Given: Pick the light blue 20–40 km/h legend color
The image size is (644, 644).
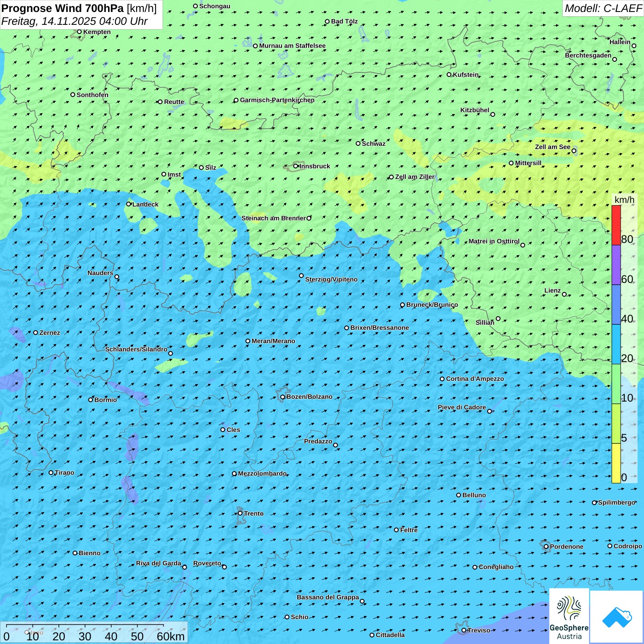Looking at the screenshot, I should [616, 345].
